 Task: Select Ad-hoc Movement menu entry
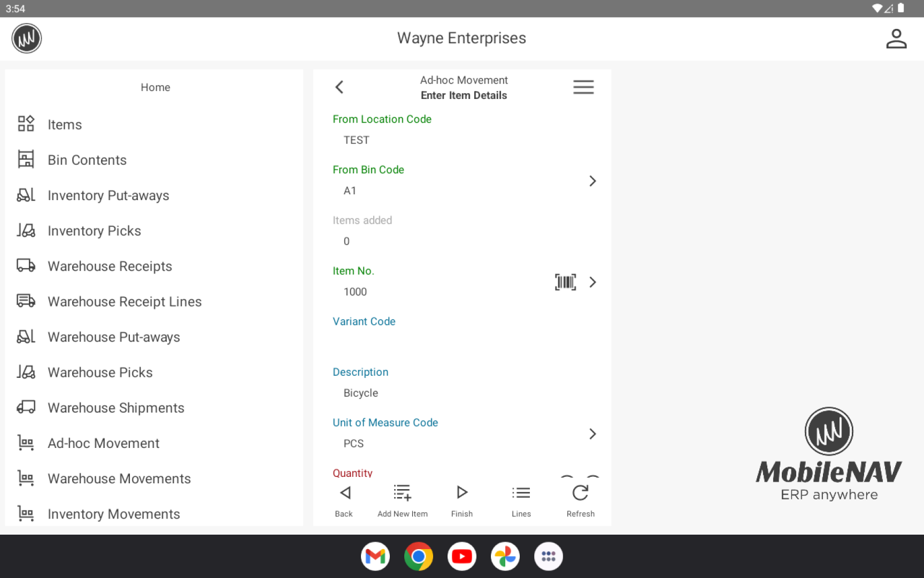click(x=154, y=443)
